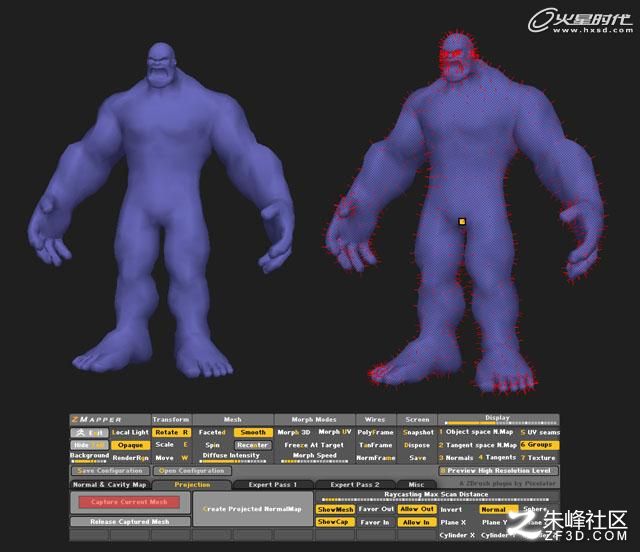Toggle Spin for the mesh
The height and width of the screenshot is (552, 640).
[x=212, y=445]
